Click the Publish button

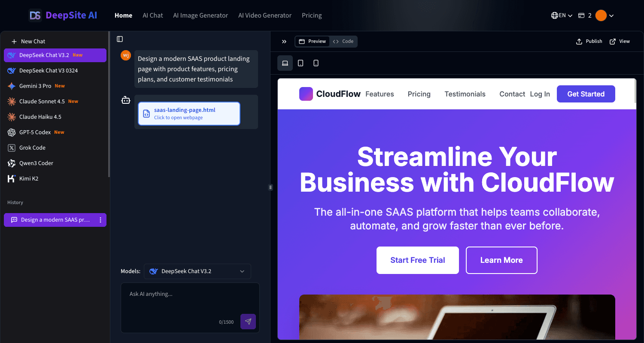(589, 41)
